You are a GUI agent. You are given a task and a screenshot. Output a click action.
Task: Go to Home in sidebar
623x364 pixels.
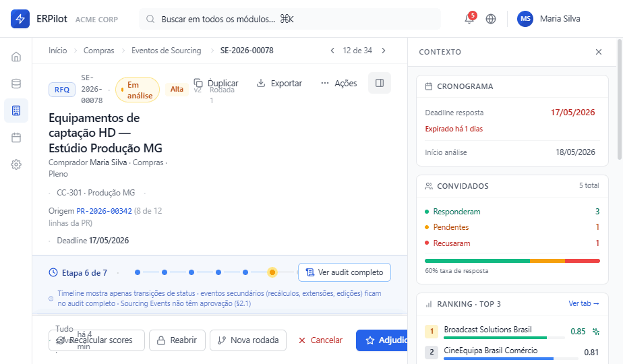tap(16, 57)
